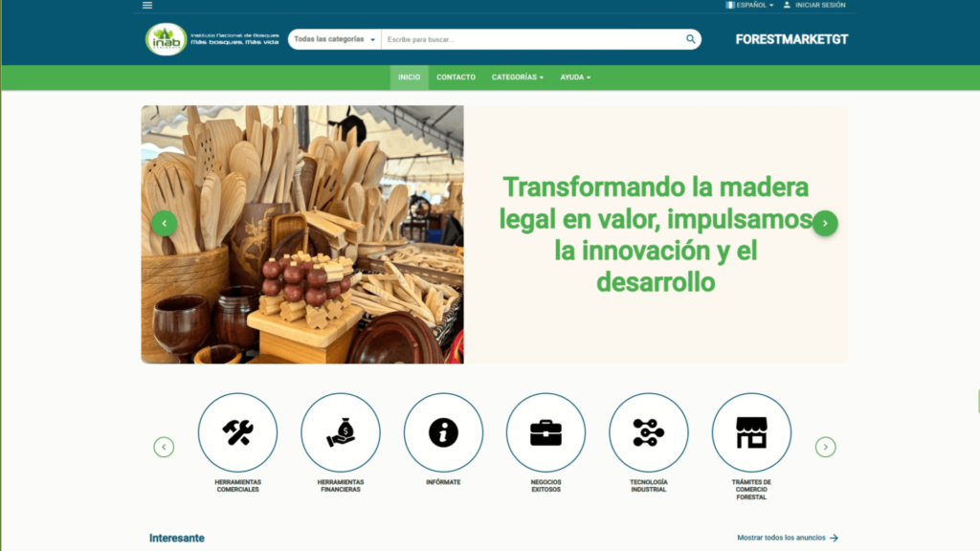Screen dimensions: 980x551
Task: Switch to the CONTACTO menu item
Action: coord(456,77)
